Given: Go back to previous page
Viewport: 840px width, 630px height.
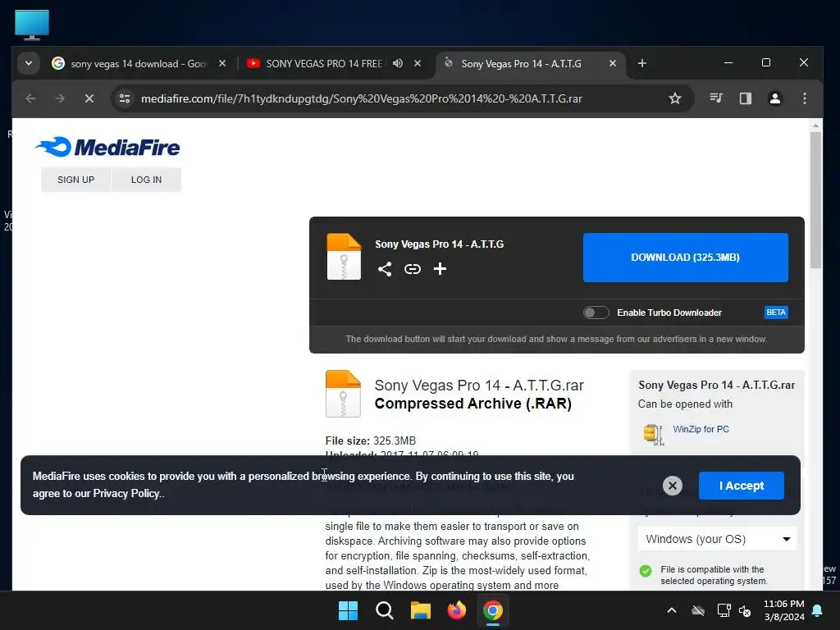Looking at the screenshot, I should point(30,98).
